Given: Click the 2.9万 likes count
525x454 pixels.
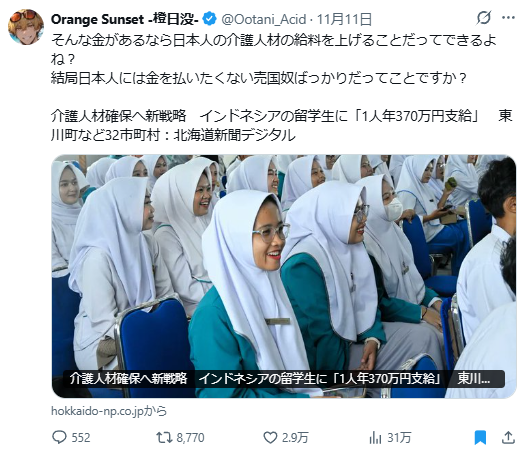Looking at the screenshot, I should click(295, 438).
